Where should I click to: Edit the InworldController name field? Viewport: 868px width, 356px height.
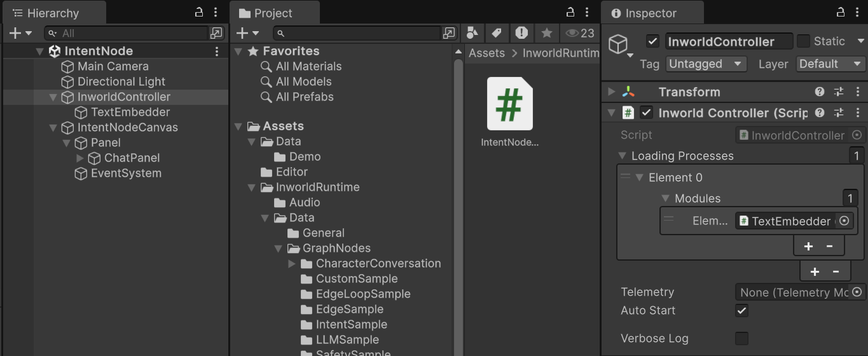click(729, 41)
